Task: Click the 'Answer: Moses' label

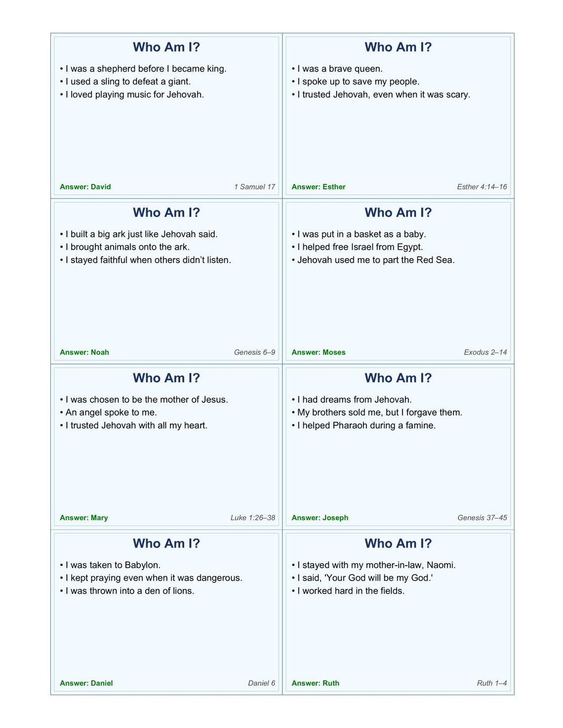Action: click(318, 352)
